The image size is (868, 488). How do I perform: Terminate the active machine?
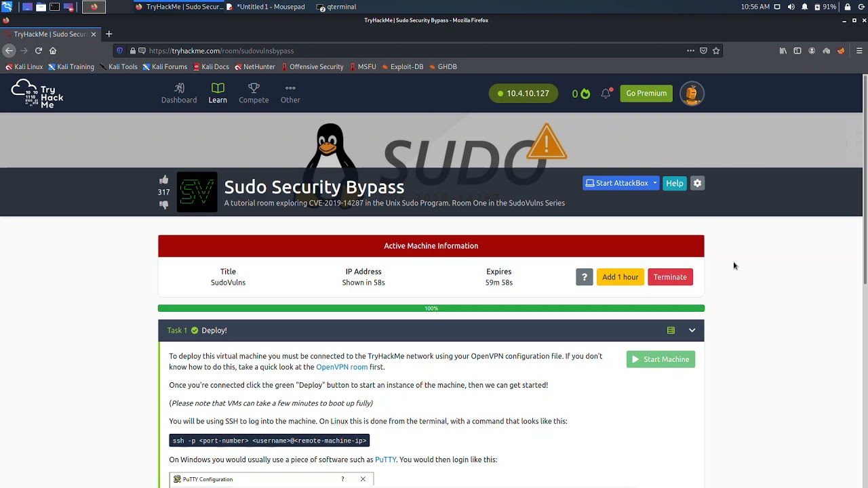670,277
